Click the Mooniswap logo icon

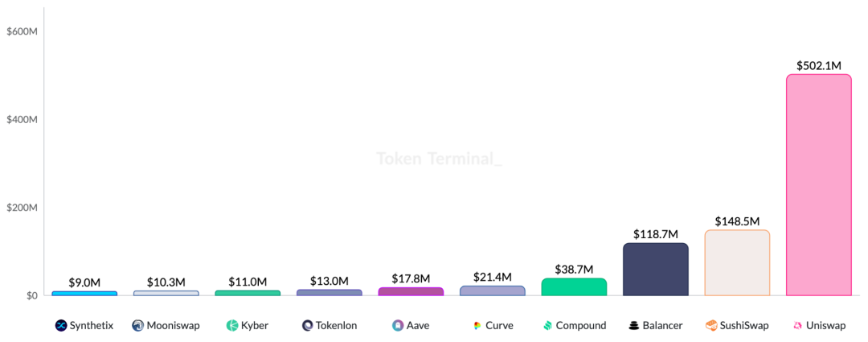[x=138, y=325]
